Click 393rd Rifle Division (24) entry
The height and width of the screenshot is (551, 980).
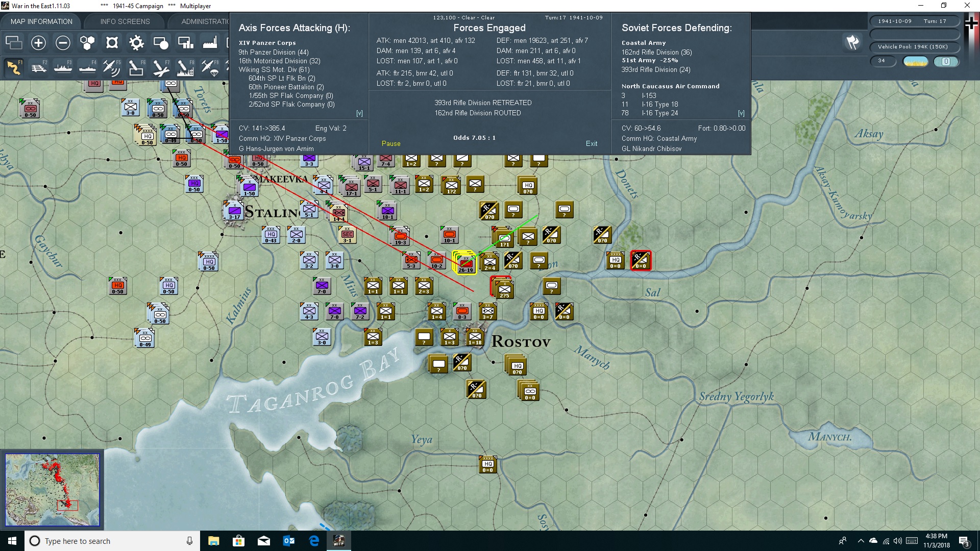coord(656,69)
